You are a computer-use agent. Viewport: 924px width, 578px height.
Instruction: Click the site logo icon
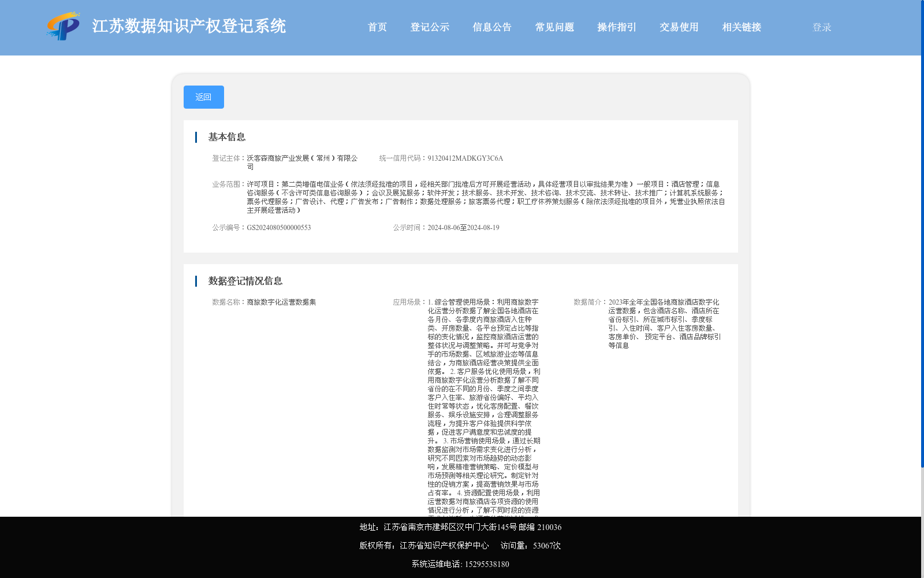pos(64,26)
